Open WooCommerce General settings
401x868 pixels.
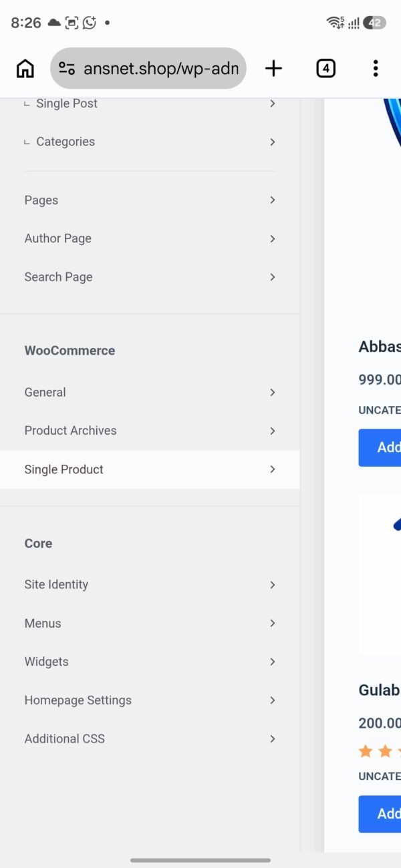pos(150,393)
